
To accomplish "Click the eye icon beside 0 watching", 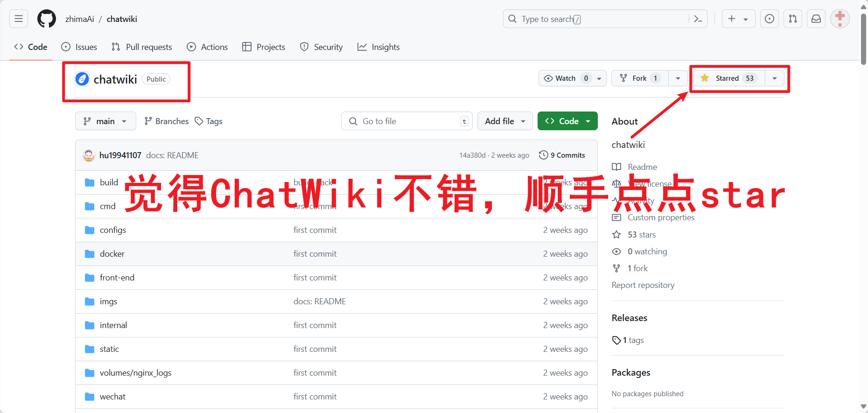I will (616, 252).
